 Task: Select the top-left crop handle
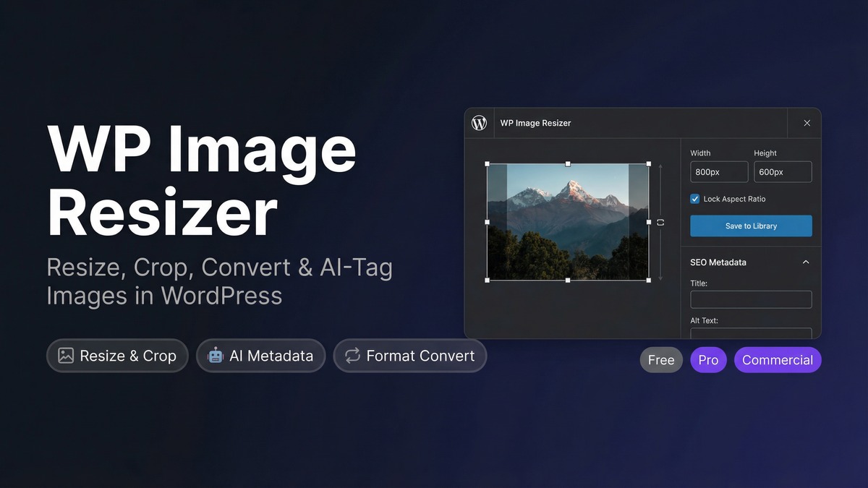click(x=487, y=164)
